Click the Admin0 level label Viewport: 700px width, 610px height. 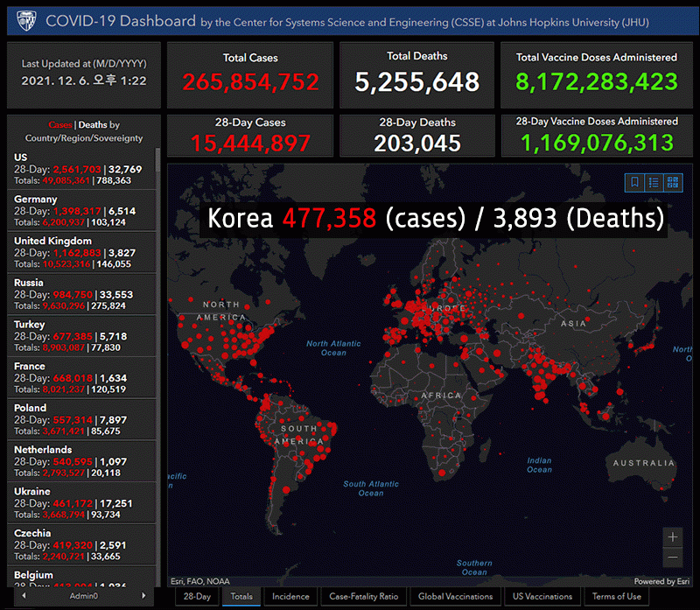click(83, 596)
